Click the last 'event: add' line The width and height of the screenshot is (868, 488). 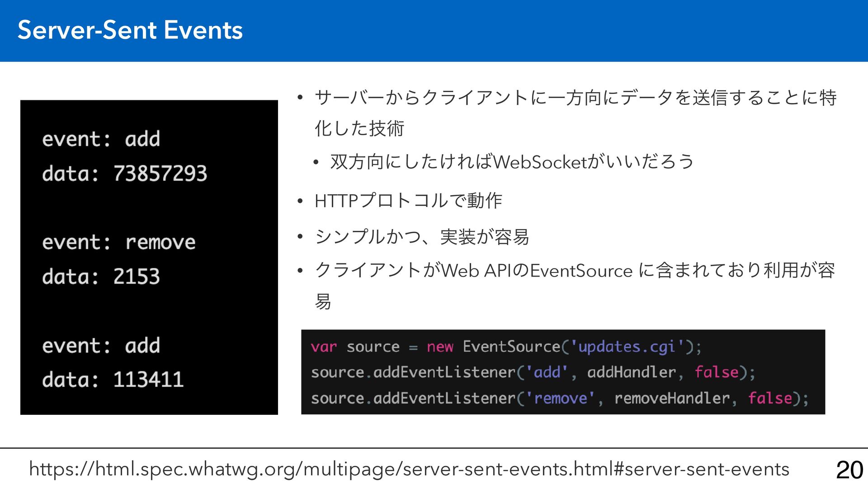(x=101, y=346)
